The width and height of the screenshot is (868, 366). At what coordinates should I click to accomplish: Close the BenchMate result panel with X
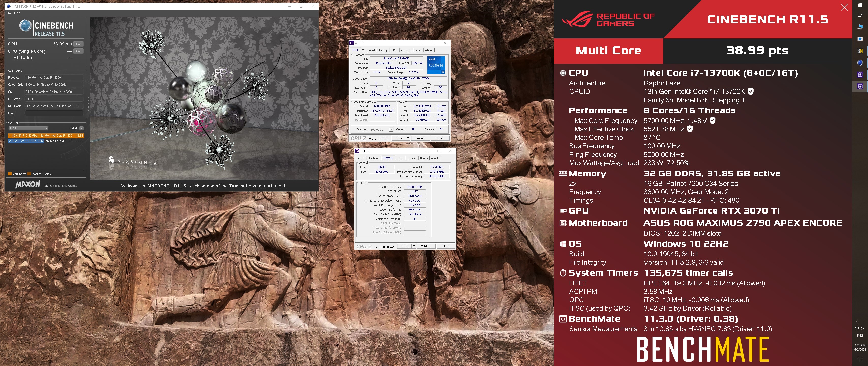click(x=844, y=7)
